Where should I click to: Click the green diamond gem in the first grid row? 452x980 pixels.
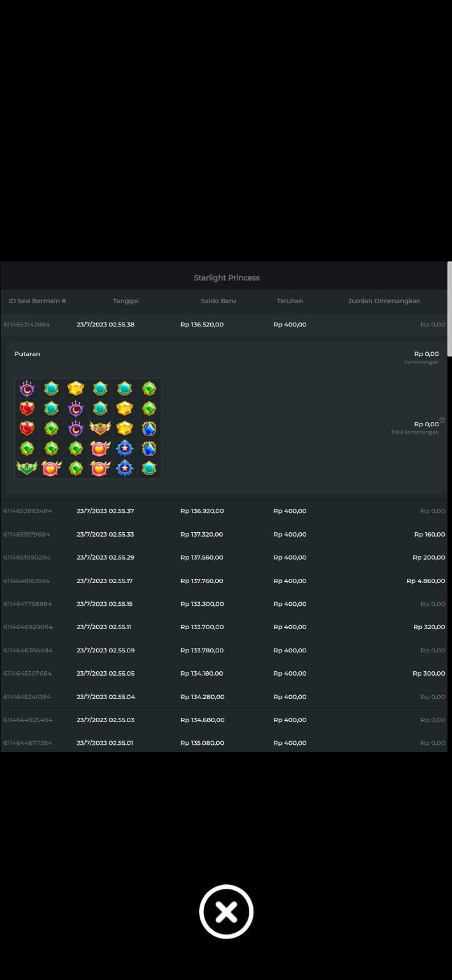pos(149,388)
